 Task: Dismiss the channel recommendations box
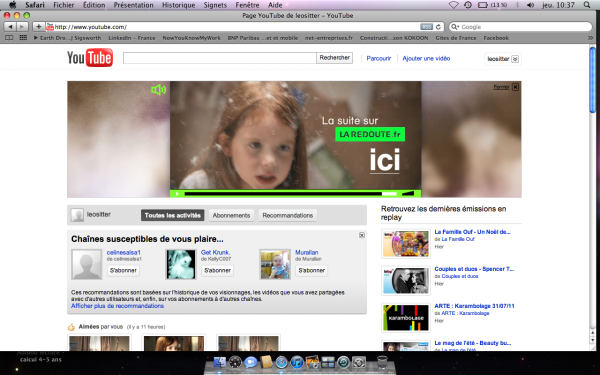362,235
